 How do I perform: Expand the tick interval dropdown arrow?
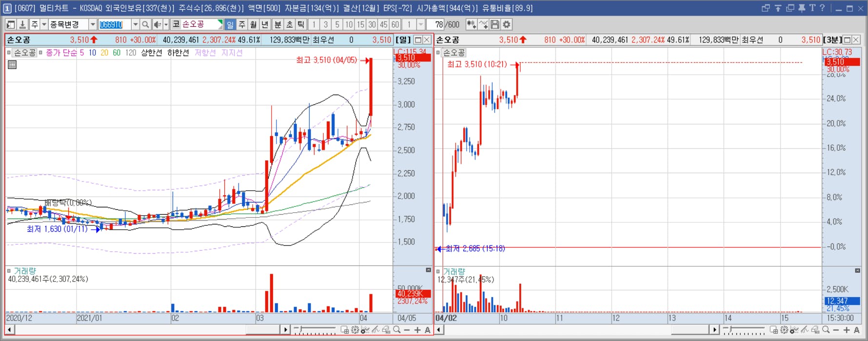coord(421,24)
